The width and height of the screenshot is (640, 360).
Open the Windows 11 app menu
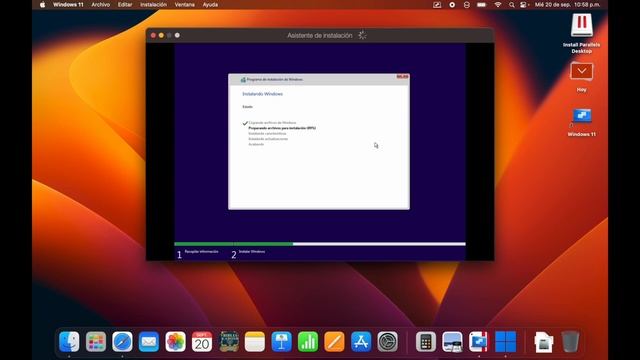tap(68, 5)
